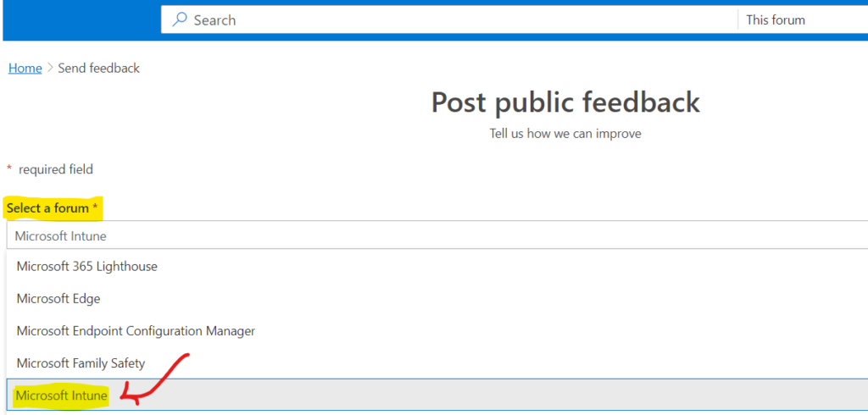Viewport: 868px width, 415px height.
Task: Pick the highlighted Microsoft Intune option
Action: [437, 395]
